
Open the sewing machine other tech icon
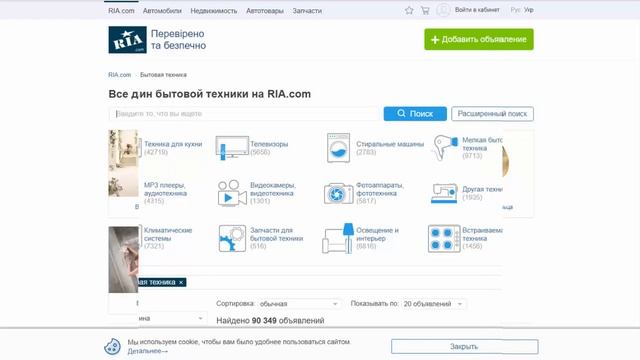pyautogui.click(x=444, y=193)
